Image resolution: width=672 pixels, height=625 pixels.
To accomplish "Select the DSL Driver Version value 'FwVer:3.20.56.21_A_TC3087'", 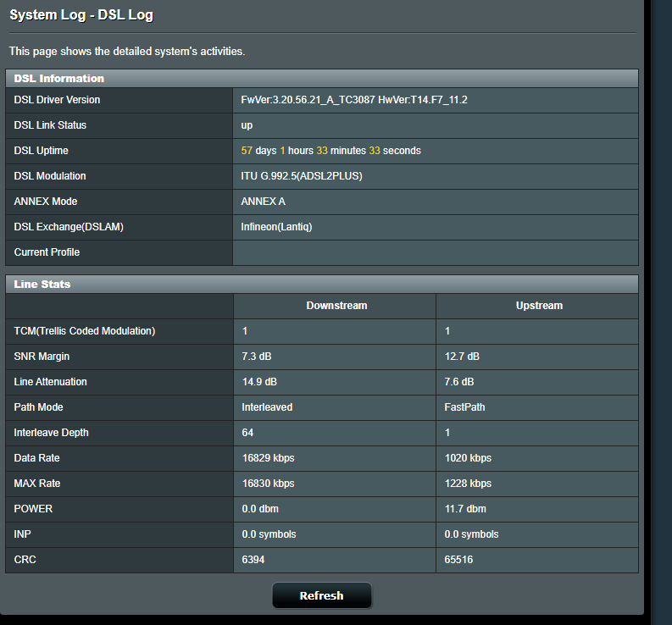I will (308, 100).
